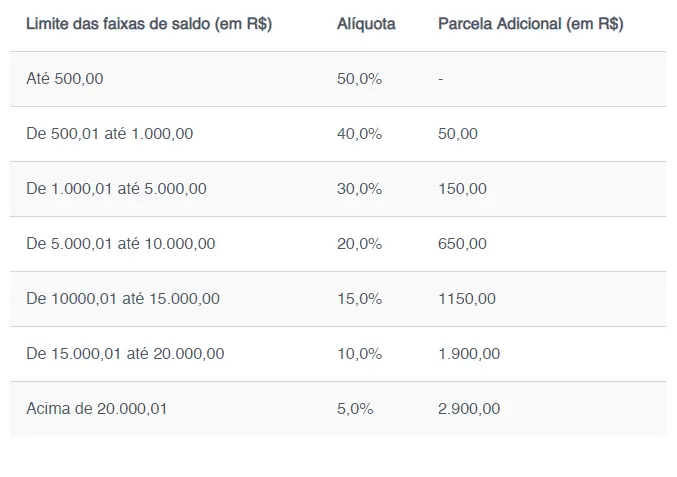Screen dimensions: 677x477
Task: Select the 1.900,00 additional installment value
Action: [x=469, y=354]
